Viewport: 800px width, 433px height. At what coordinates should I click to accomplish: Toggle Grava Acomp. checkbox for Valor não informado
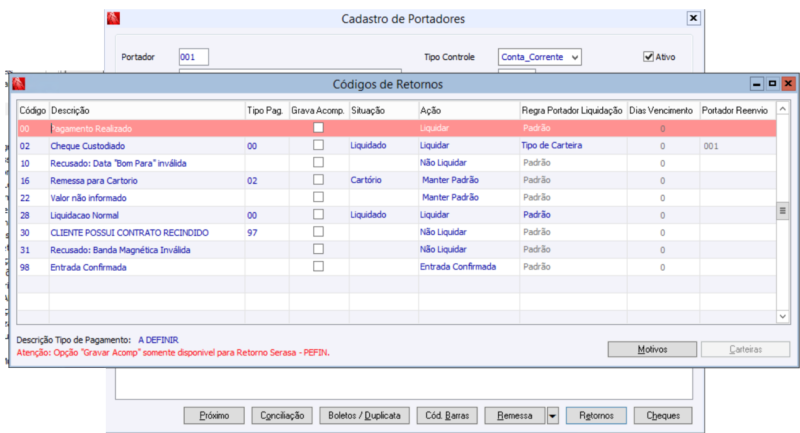(318, 197)
